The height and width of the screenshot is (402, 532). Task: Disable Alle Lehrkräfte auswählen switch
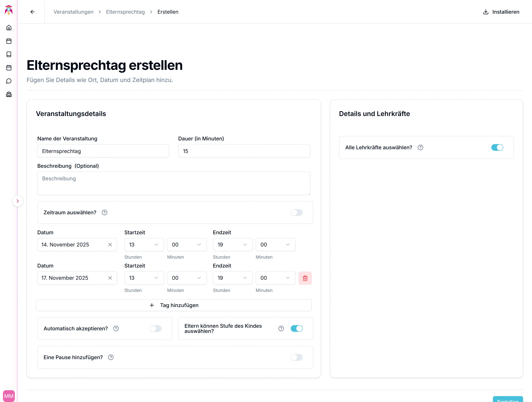coord(497,147)
